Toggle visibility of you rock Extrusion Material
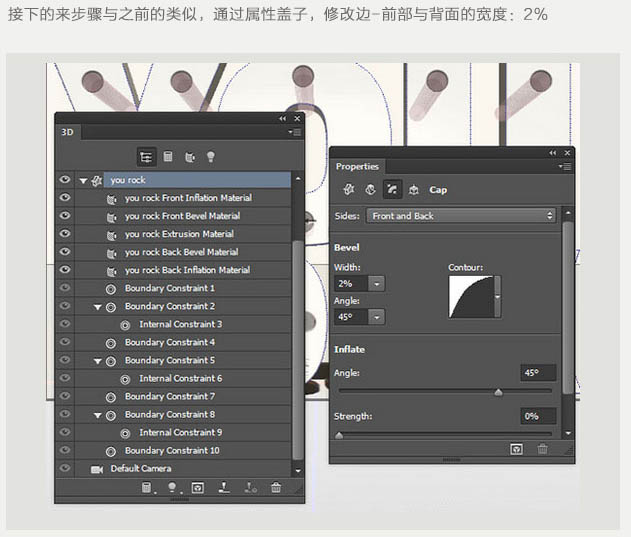Screen dimensions: 631x537 [65, 234]
